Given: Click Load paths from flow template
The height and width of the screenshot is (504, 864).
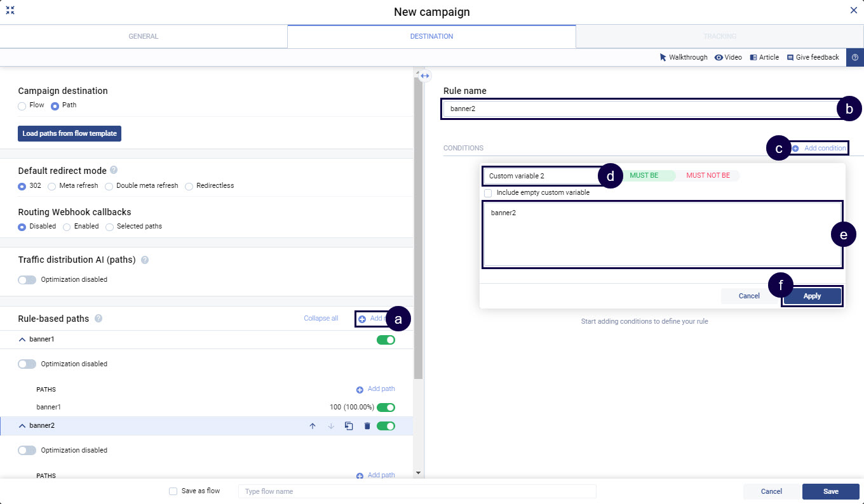Looking at the screenshot, I should pos(69,133).
